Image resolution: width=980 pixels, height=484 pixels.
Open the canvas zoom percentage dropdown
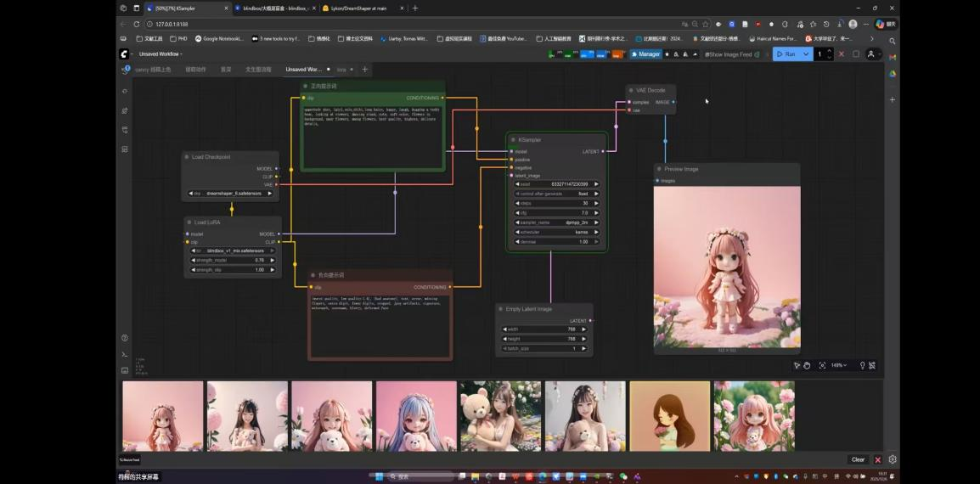click(x=839, y=365)
